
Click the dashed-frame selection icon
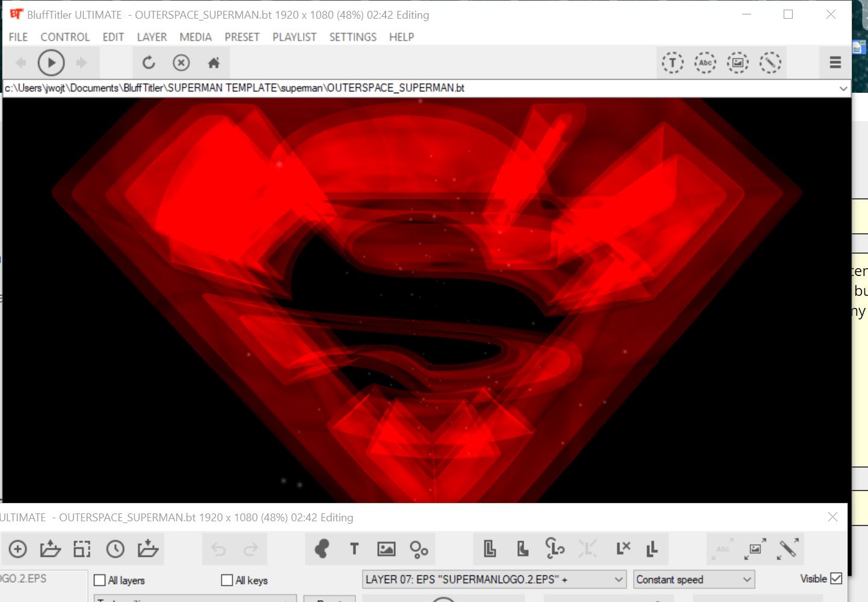point(83,549)
